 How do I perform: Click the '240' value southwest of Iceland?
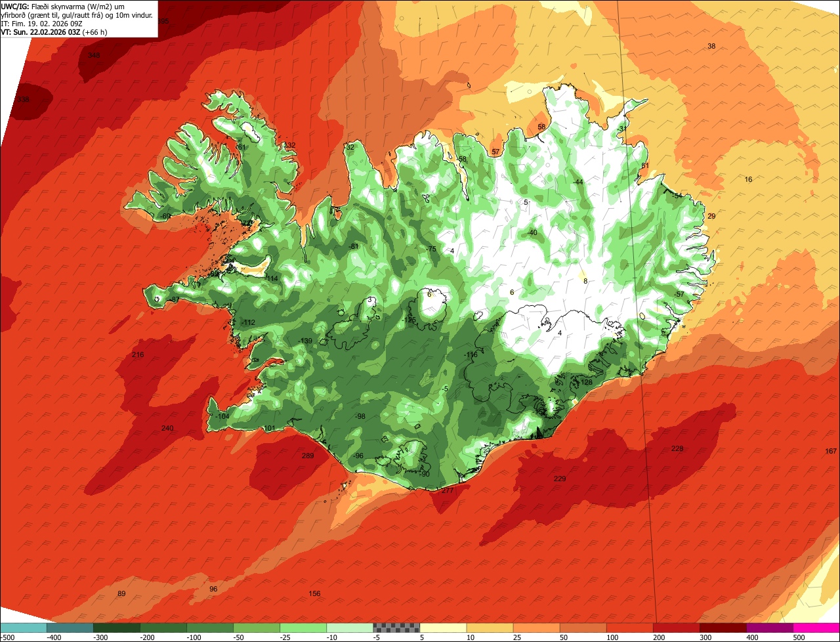coord(167,428)
